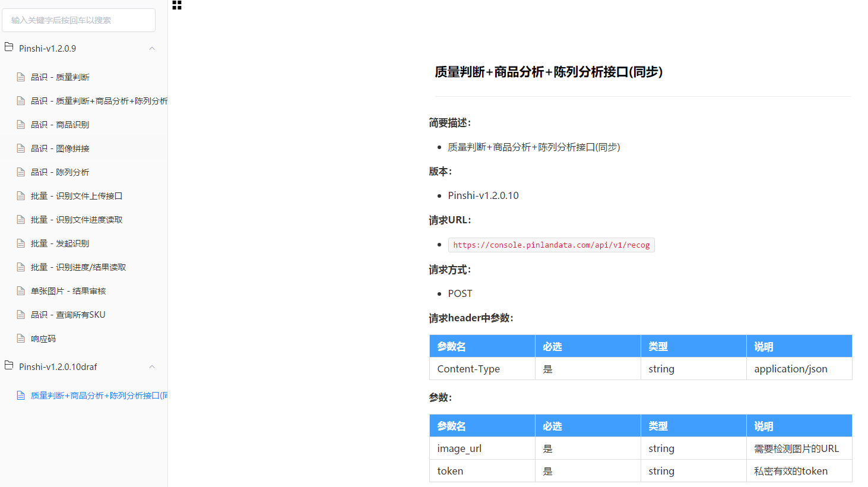Click document icon beside 品识 - 图像拼接
Image resolution: width=868 pixels, height=487 pixels.
point(21,148)
